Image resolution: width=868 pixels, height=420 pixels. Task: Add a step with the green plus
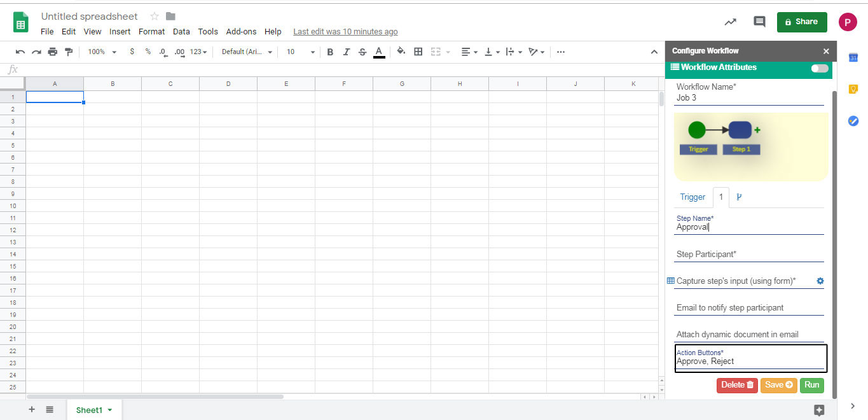757,130
